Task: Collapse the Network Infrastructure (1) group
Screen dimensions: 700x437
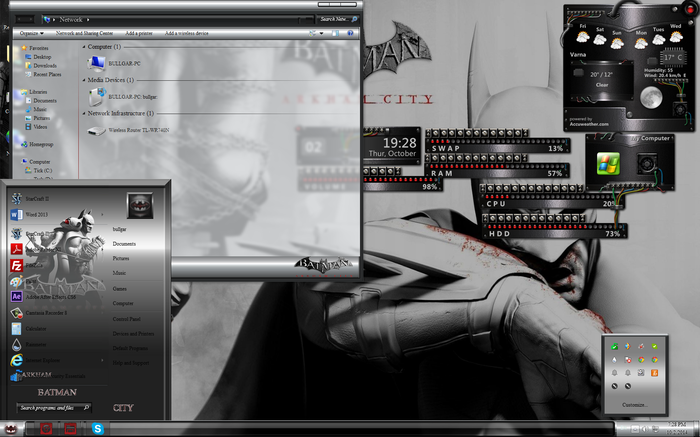Action: (84, 113)
